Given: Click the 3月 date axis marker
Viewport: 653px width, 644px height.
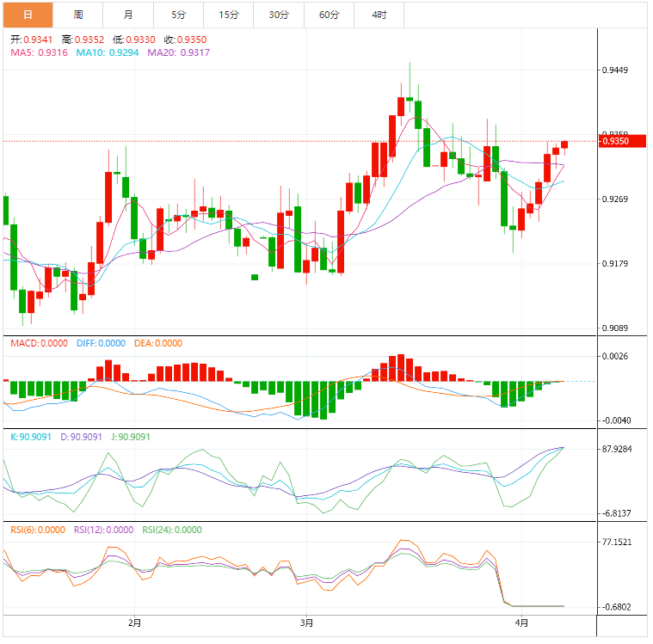Looking at the screenshot, I should [307, 622].
